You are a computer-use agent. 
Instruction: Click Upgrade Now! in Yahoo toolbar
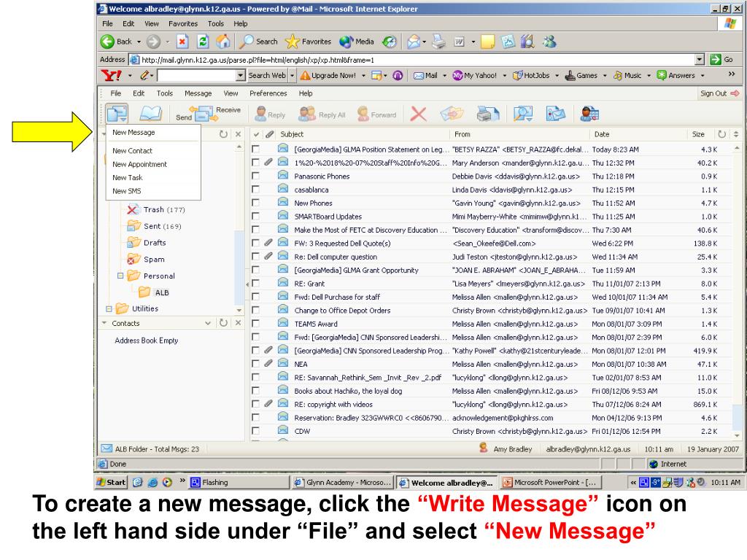[x=329, y=75]
